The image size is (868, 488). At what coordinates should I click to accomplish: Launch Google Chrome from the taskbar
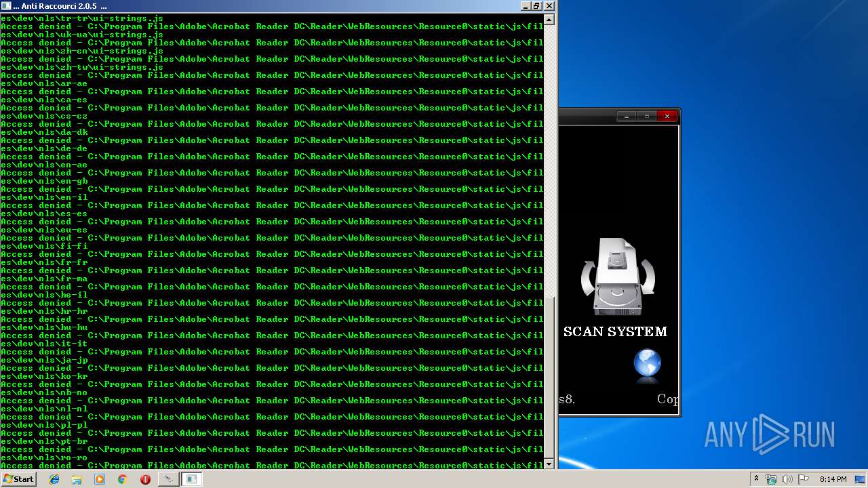pyautogui.click(x=122, y=479)
